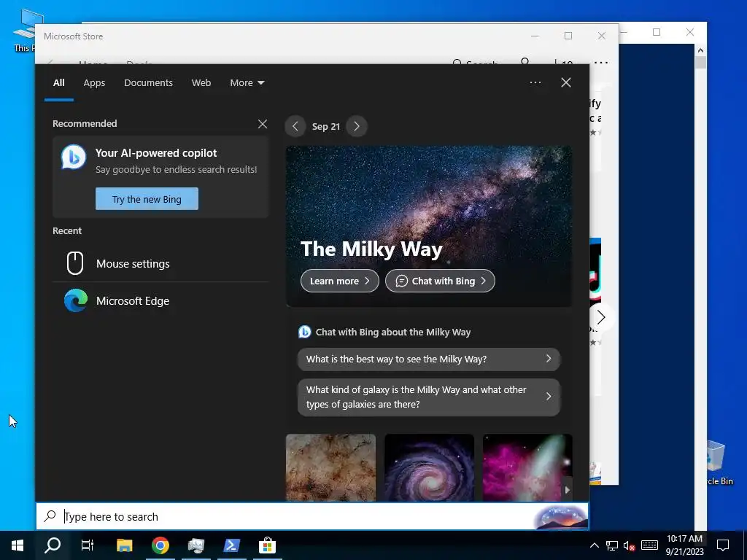Image resolution: width=747 pixels, height=560 pixels.
Task: Close the search panel with X
Action: click(566, 82)
